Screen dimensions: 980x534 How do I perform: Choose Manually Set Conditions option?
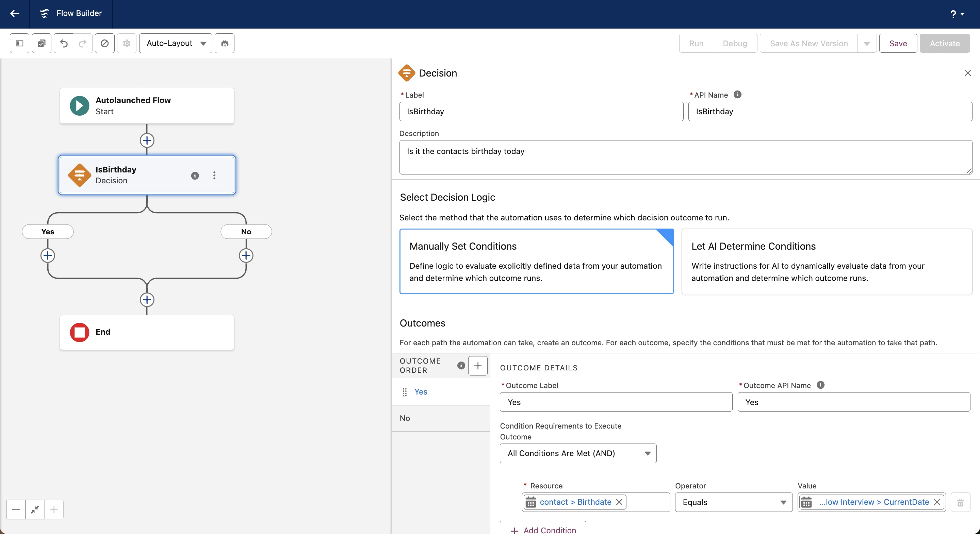pyautogui.click(x=536, y=261)
